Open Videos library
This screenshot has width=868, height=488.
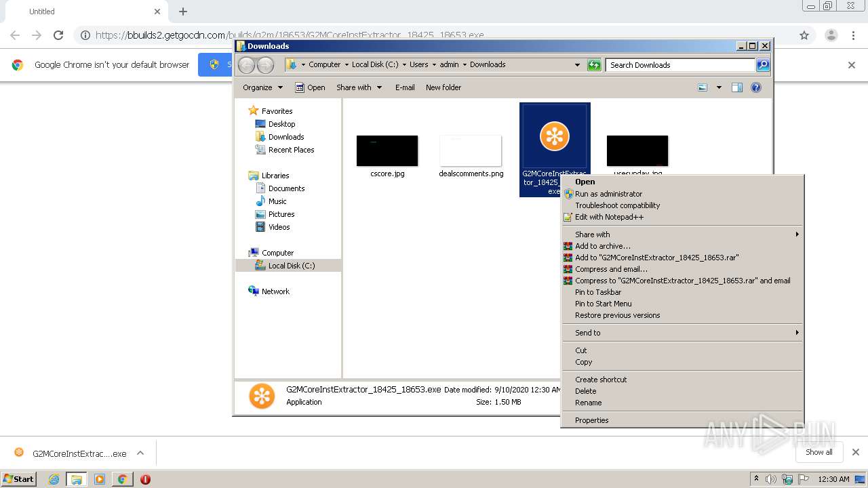273,227
